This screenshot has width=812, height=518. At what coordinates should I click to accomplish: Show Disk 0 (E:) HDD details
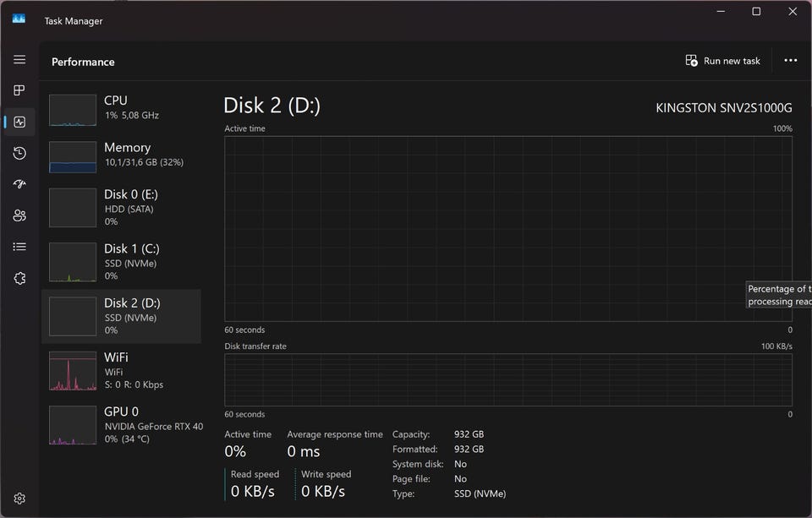(121, 208)
